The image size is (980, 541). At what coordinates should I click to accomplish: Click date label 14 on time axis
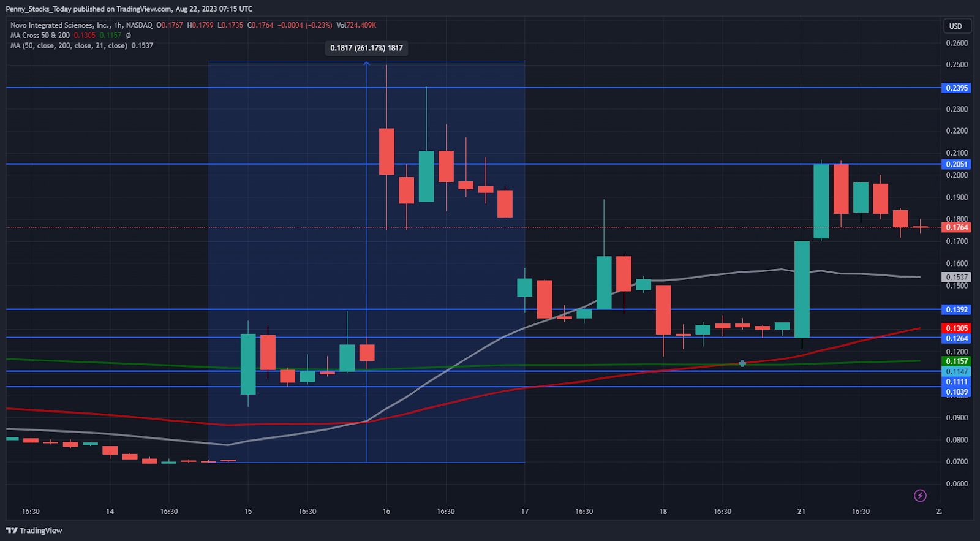coord(110,511)
